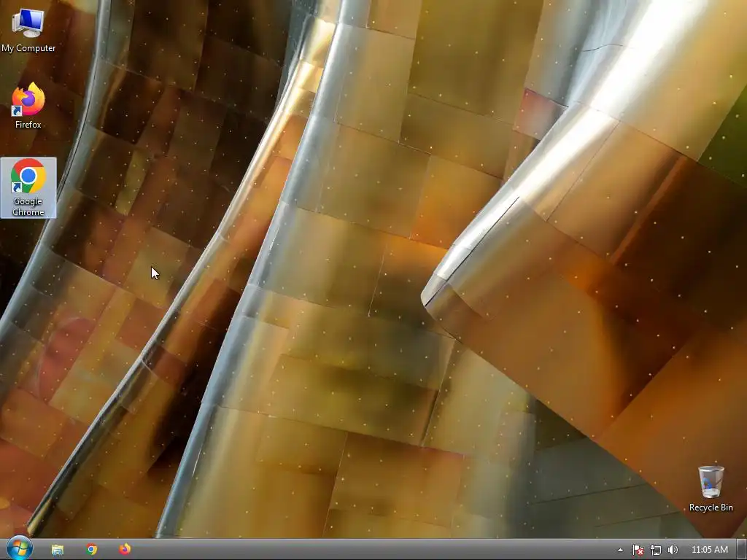
Task: Open Action Center flag icon
Action: pos(638,550)
